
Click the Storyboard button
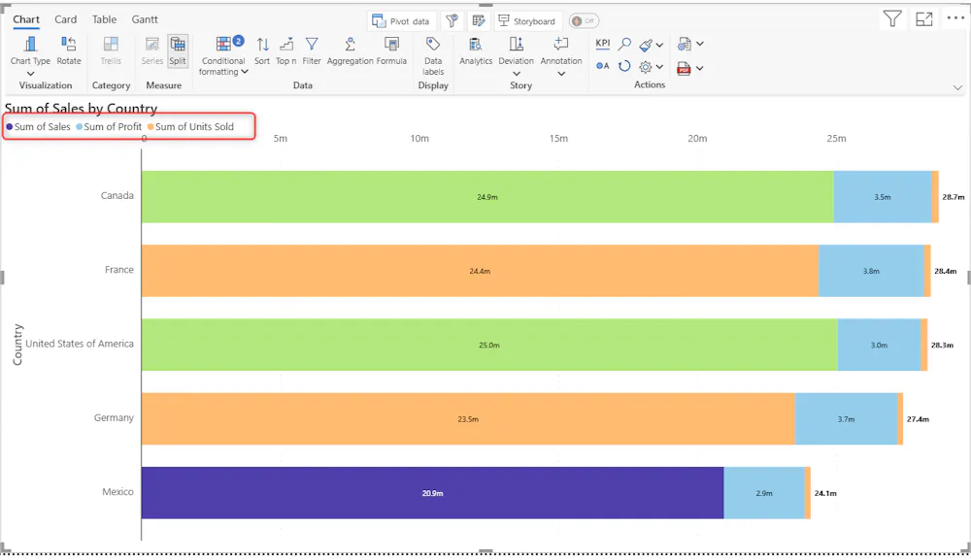527,21
